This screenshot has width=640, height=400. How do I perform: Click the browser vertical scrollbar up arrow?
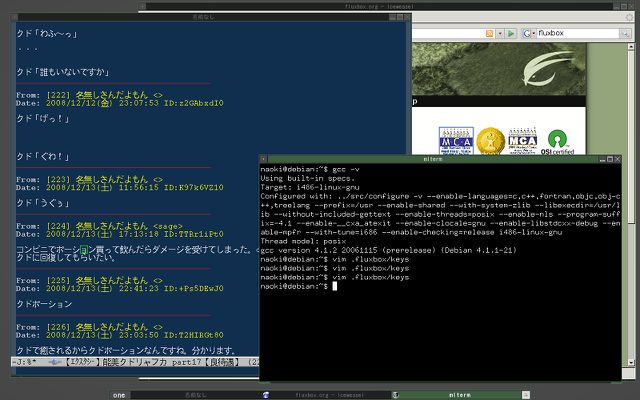point(628,47)
